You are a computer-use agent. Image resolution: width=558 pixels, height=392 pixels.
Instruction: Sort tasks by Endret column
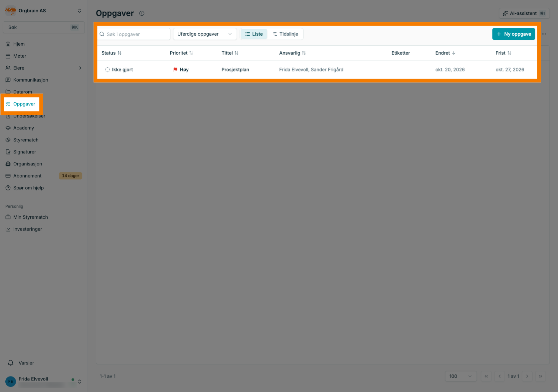click(445, 53)
